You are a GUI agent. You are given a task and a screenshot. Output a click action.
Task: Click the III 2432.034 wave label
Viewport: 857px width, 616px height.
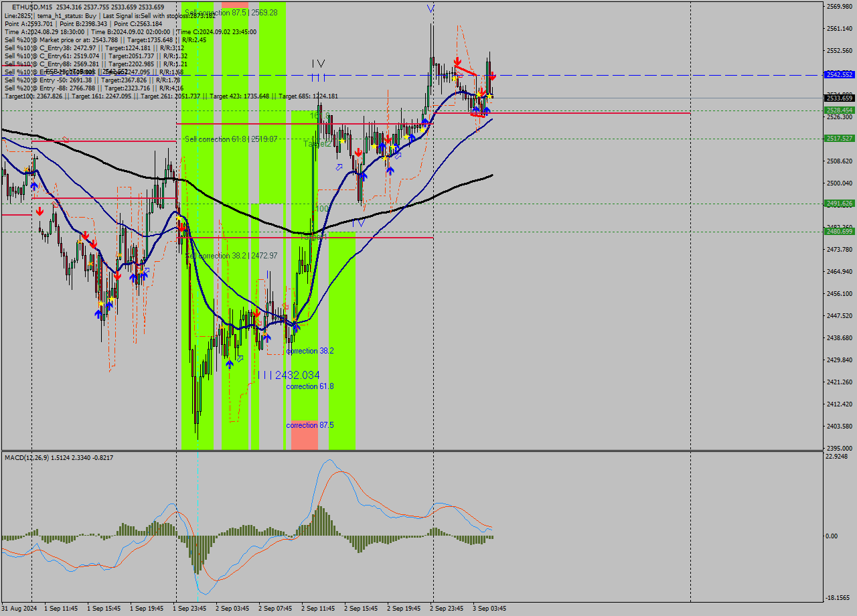pos(289,375)
